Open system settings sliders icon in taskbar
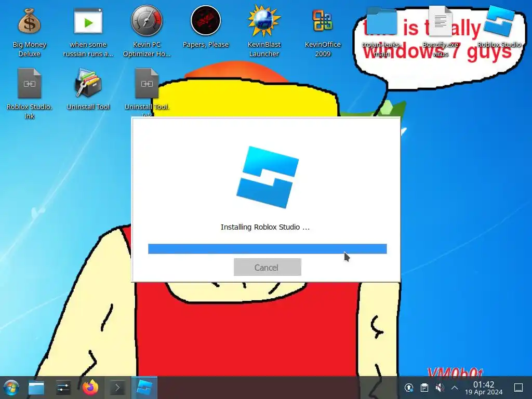532x399 pixels. click(63, 388)
